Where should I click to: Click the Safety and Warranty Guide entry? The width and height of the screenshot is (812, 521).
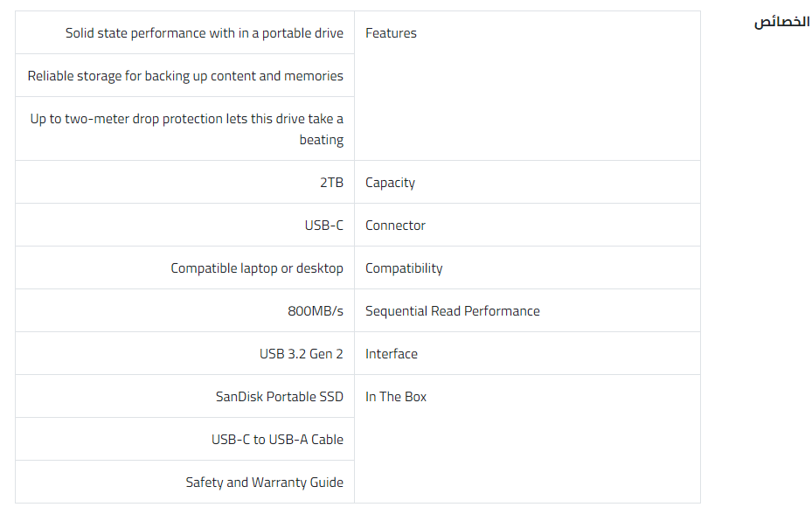[264, 483]
